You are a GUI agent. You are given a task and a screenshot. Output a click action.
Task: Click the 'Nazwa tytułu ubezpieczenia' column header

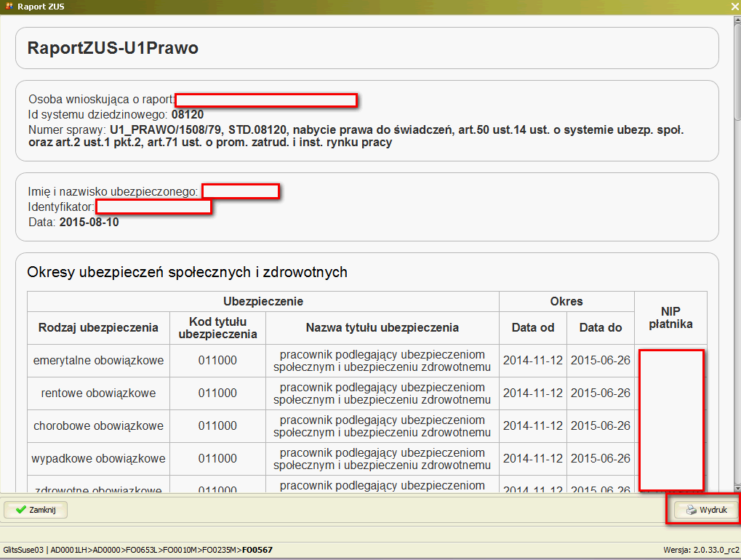(x=382, y=327)
